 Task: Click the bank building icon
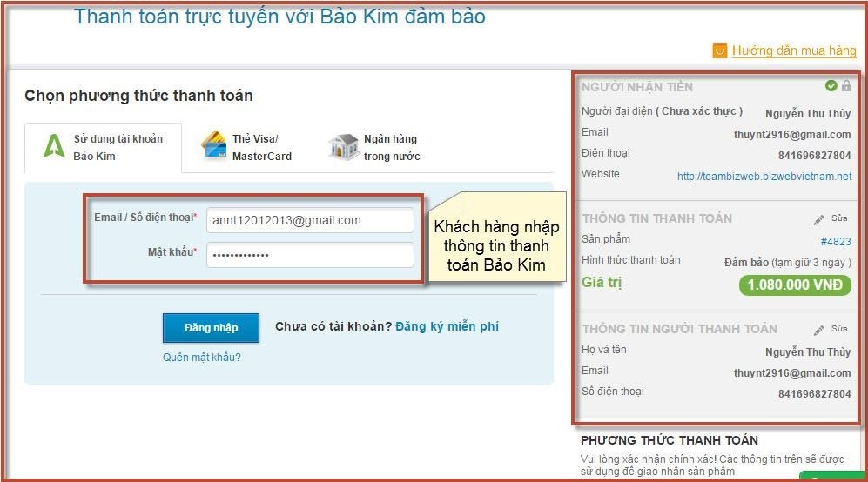point(344,147)
